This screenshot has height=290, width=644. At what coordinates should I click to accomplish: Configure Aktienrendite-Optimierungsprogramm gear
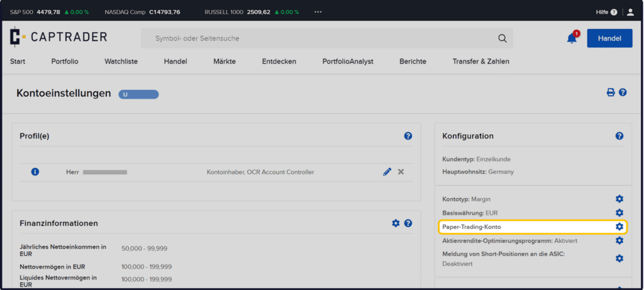pyautogui.click(x=619, y=240)
